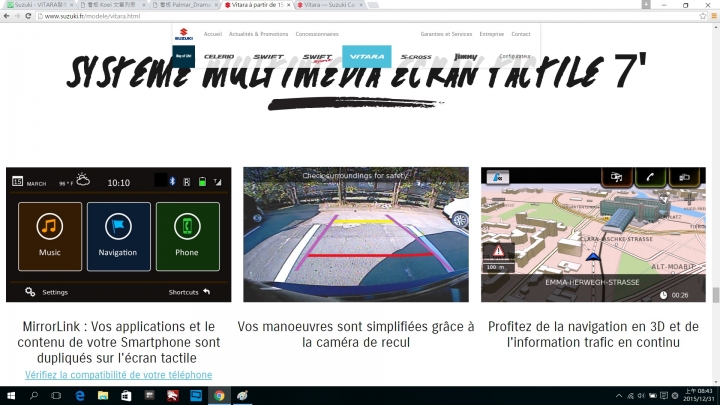Open the Chrome menu icon
This screenshot has width=720, height=405.
pyautogui.click(x=714, y=16)
